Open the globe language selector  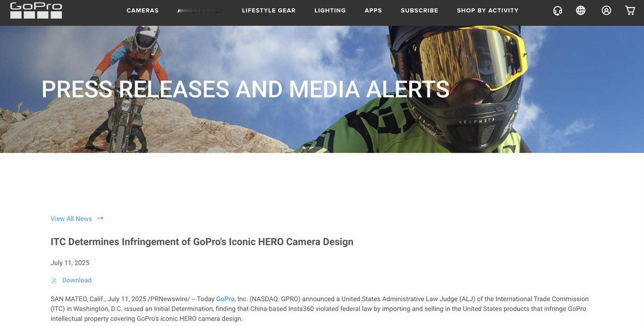tap(581, 11)
